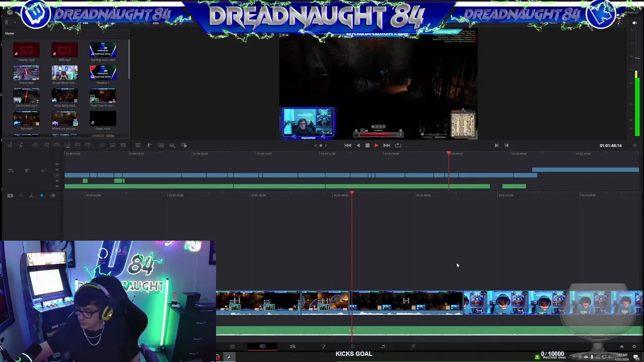This screenshot has width=644, height=362.
Task: Click the jog wheel dot under the viewer
Action: click(x=320, y=146)
